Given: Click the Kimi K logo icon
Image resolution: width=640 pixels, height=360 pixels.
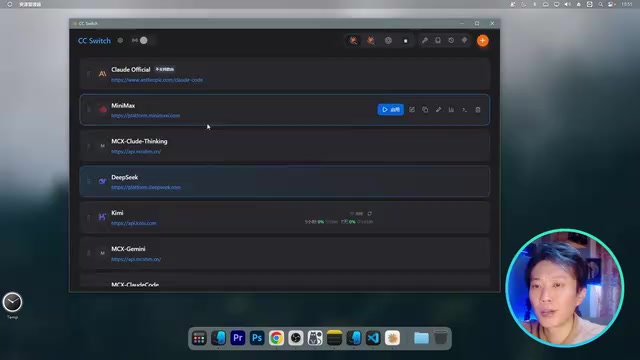Looking at the screenshot, I should 102,217.
